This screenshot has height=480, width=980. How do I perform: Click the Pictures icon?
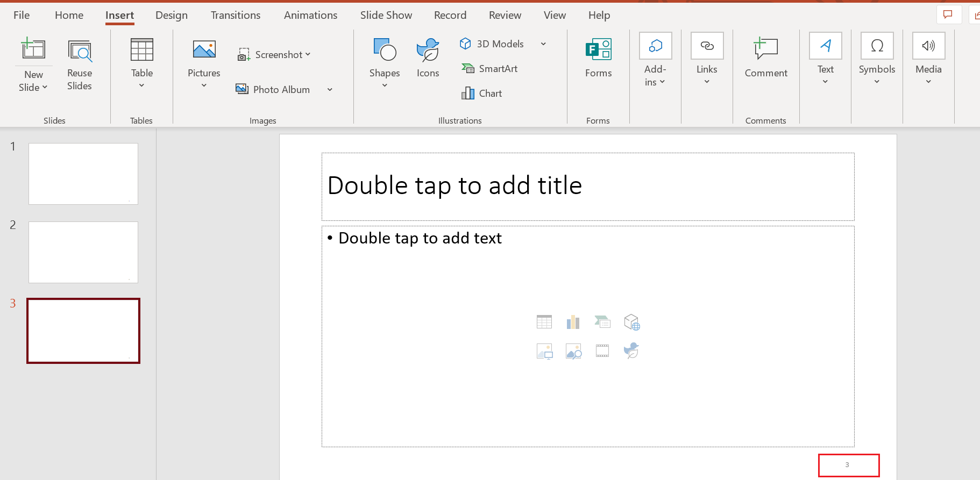(204, 49)
